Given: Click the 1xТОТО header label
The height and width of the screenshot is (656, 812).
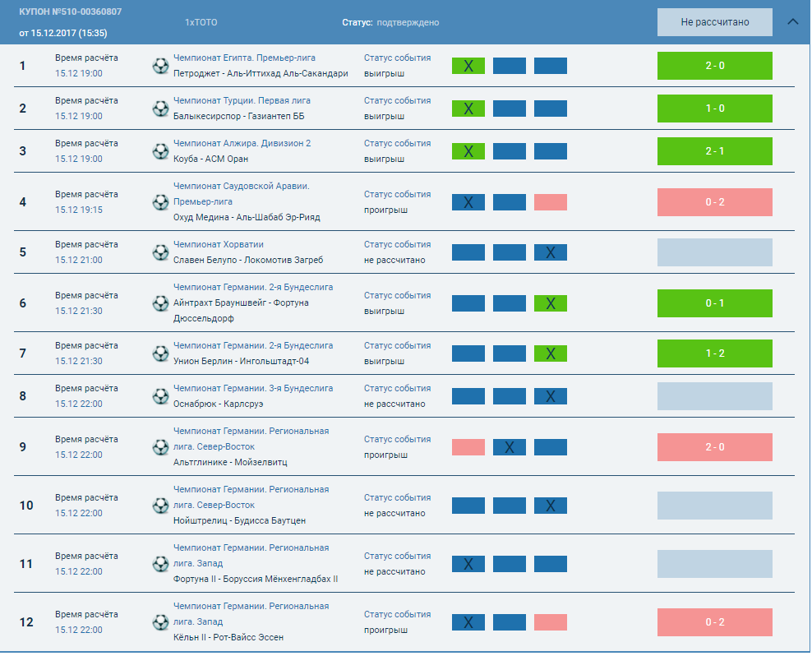Looking at the screenshot, I should 201,22.
